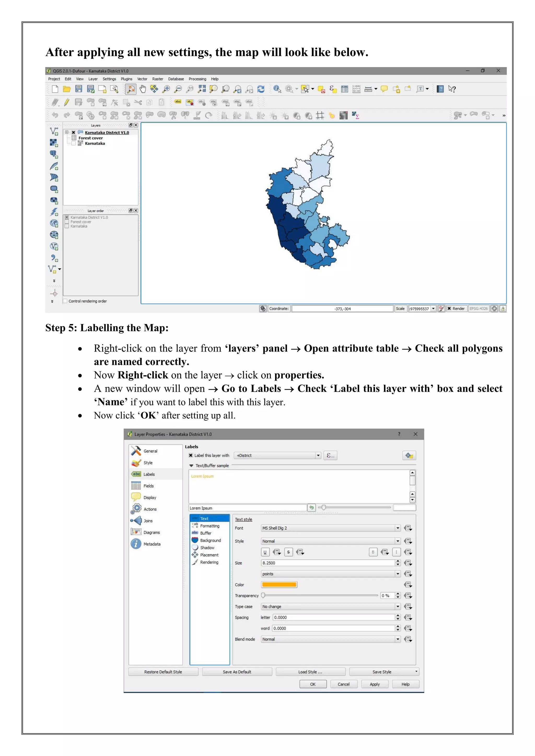Select the Pan Map hand tool
Viewport: 535px width, 756px height.
pos(143,89)
